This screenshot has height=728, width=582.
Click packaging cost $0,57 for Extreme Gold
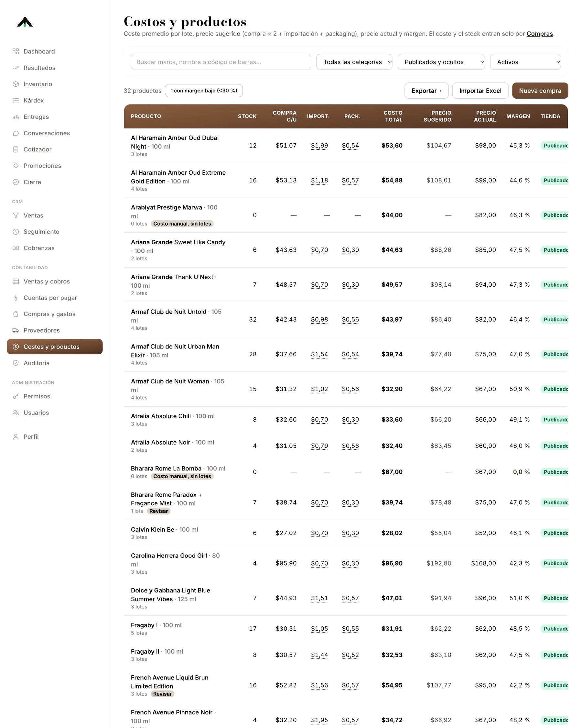click(350, 180)
